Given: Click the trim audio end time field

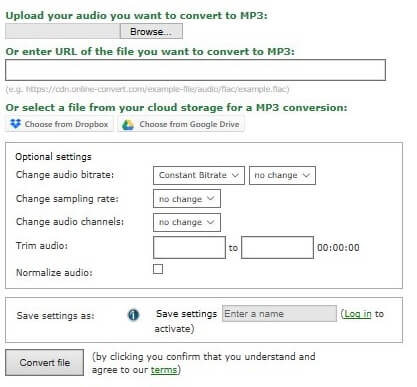Looking at the screenshot, I should coord(277,247).
